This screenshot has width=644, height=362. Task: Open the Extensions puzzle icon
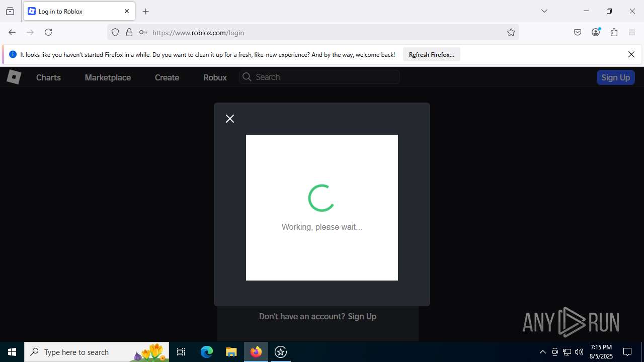pos(614,32)
